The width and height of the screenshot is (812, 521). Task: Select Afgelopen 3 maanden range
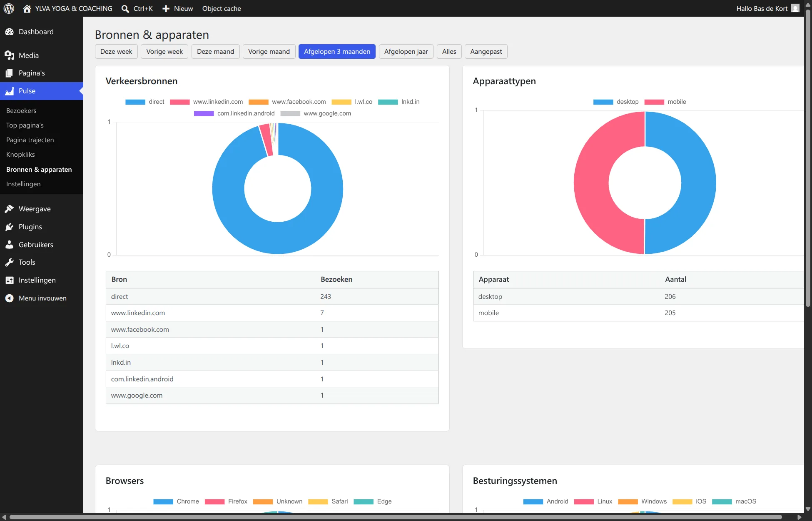(337, 51)
